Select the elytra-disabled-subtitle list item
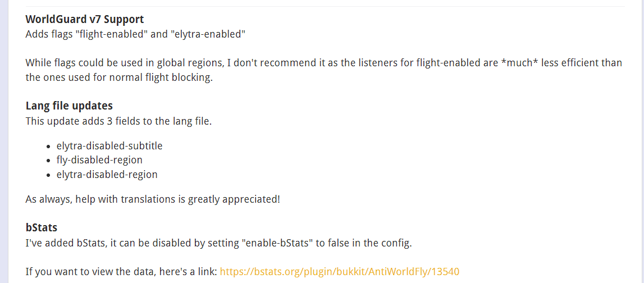This screenshot has height=283, width=644. coord(109,146)
